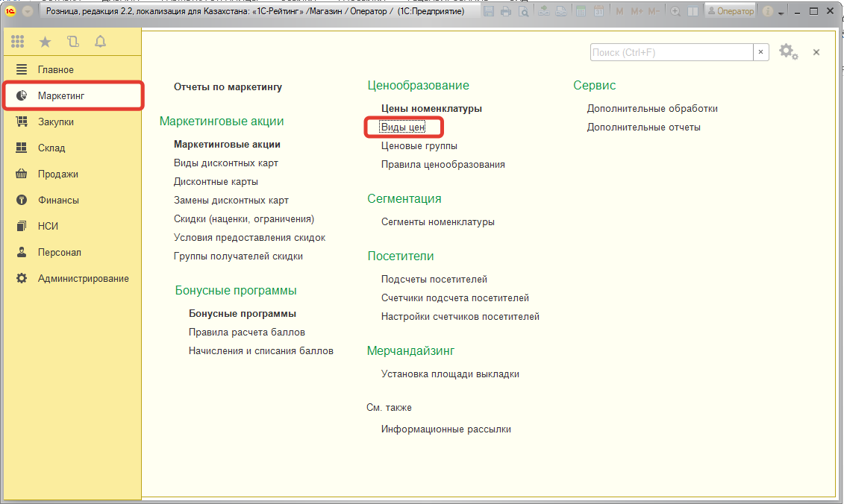Open Виды цен link
Image resolution: width=844 pixels, height=504 pixels.
(x=403, y=127)
